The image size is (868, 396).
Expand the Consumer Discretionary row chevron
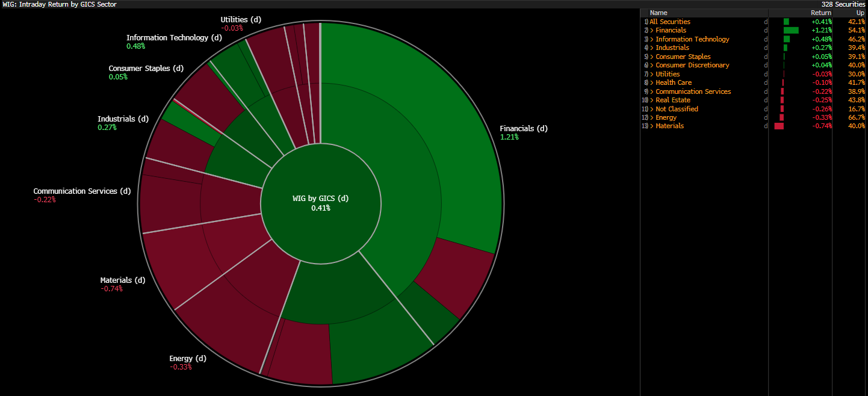tap(651, 65)
